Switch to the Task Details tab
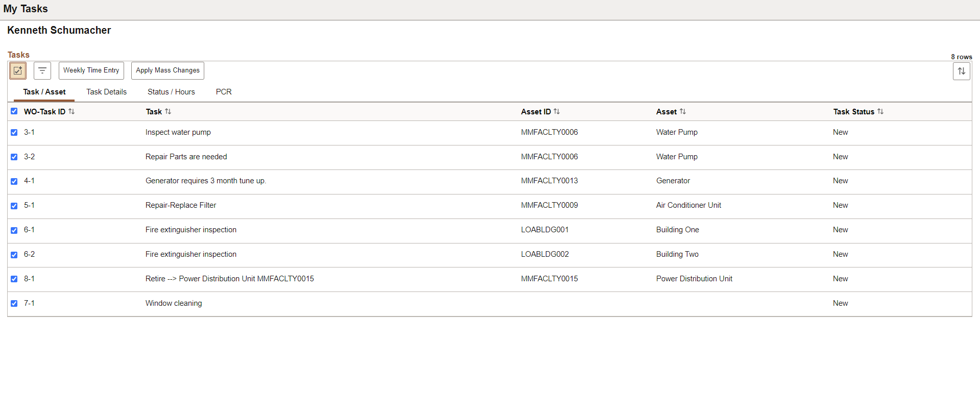980x414 pixels. coord(106,92)
